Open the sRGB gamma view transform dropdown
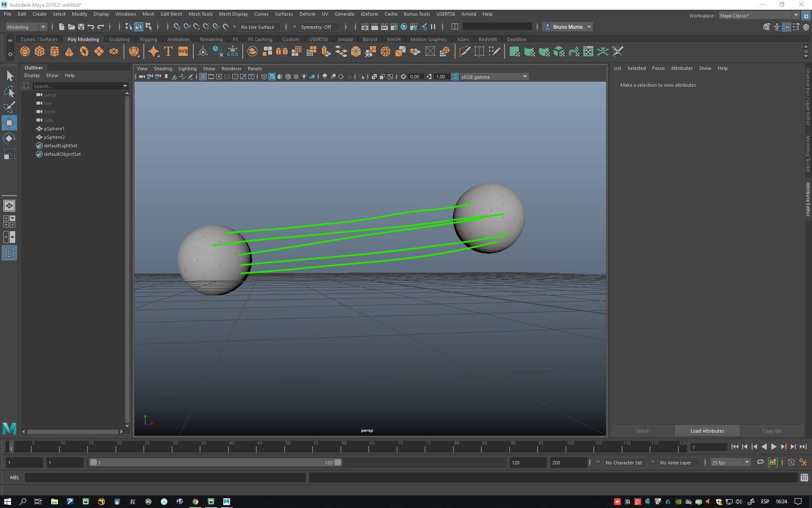812x508 pixels. pos(525,77)
